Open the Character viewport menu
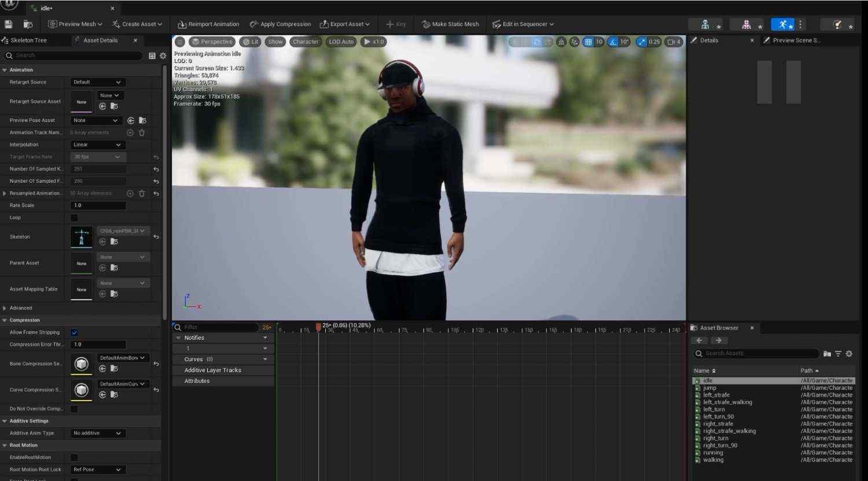The width and height of the screenshot is (868, 481). pyautogui.click(x=306, y=42)
